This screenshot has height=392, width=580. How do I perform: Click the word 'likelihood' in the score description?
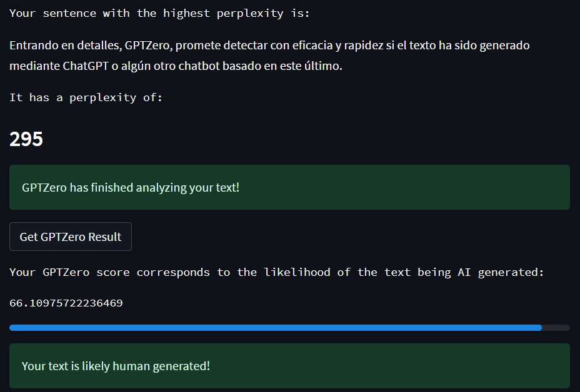297,272
